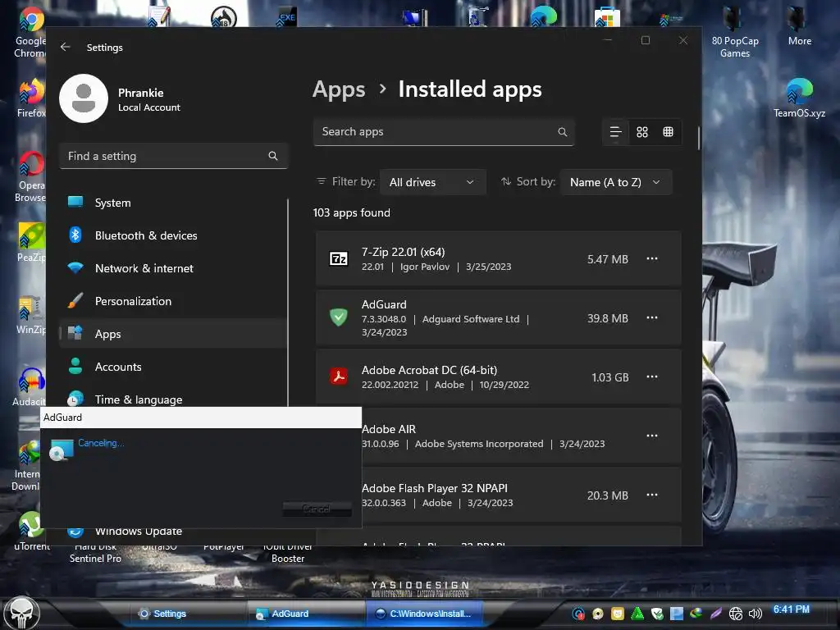The height and width of the screenshot is (630, 840).
Task: Switch to C:\Windows\Install taskbar button
Action: click(x=424, y=614)
